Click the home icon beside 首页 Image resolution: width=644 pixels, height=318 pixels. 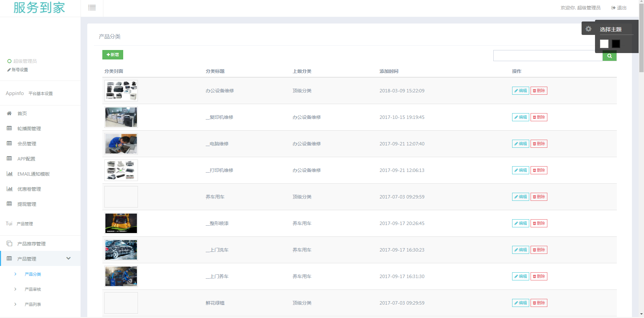9,113
